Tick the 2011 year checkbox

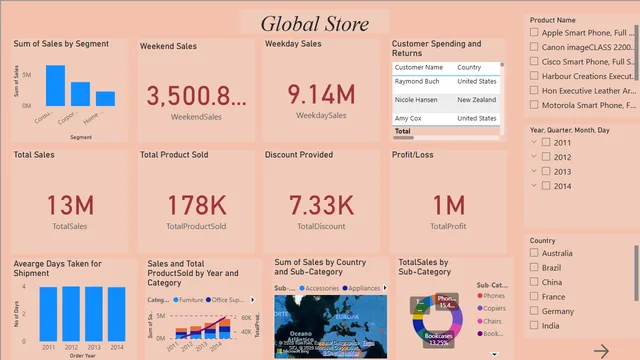[546, 142]
